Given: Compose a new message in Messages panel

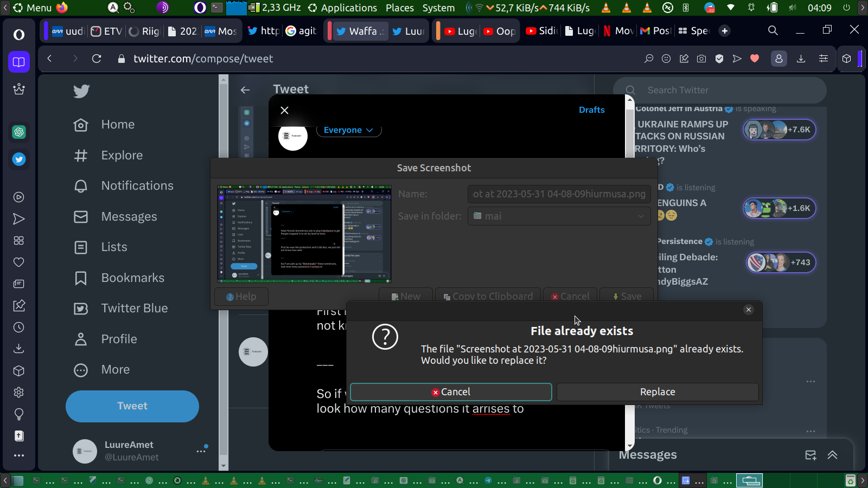Looking at the screenshot, I should (x=810, y=455).
